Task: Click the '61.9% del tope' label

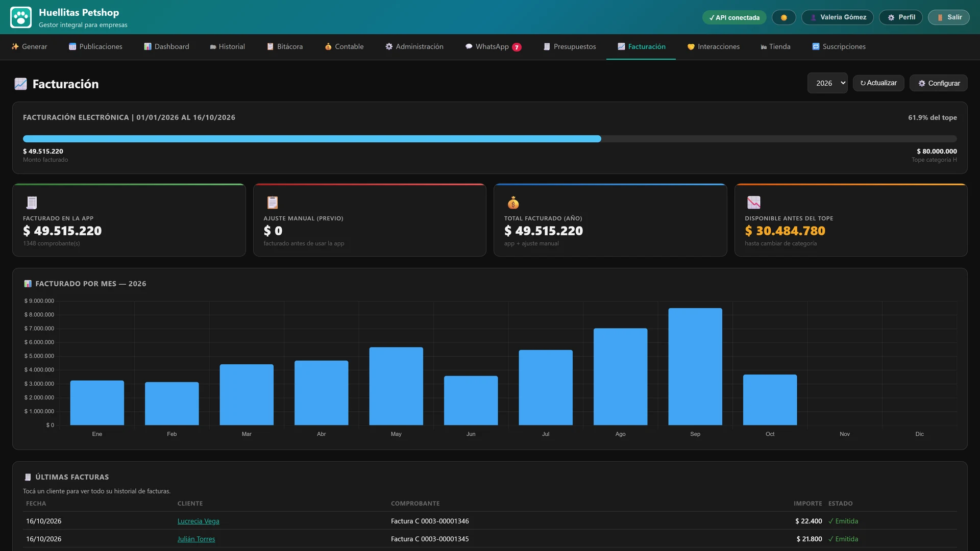Action: pyautogui.click(x=932, y=117)
